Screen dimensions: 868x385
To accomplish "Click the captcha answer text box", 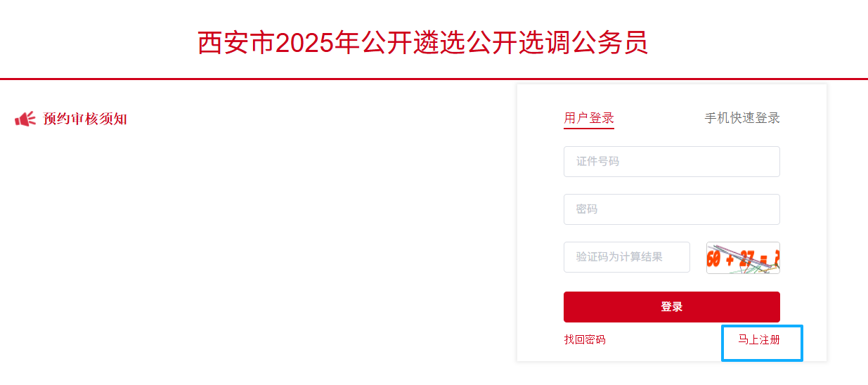I will (626, 257).
